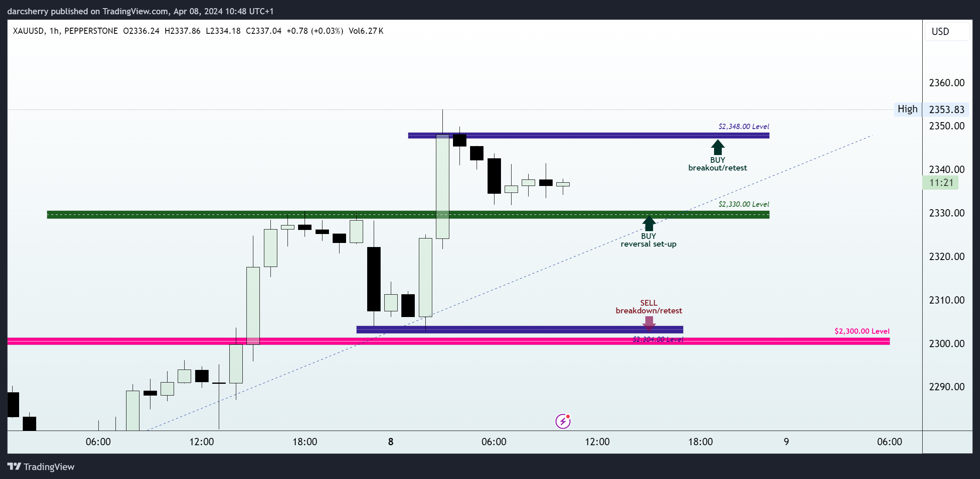Select the BUY breakout/retest annotation text
The image size is (980, 479).
[x=718, y=164]
